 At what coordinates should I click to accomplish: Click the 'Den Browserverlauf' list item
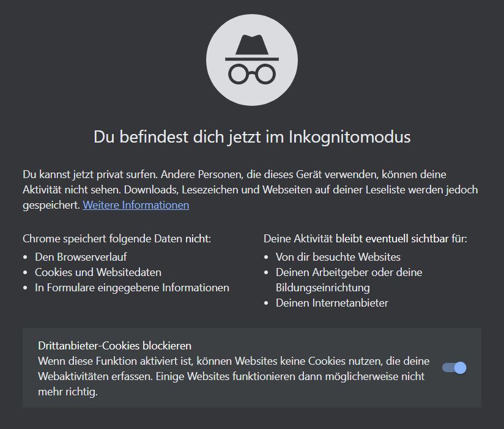click(81, 256)
